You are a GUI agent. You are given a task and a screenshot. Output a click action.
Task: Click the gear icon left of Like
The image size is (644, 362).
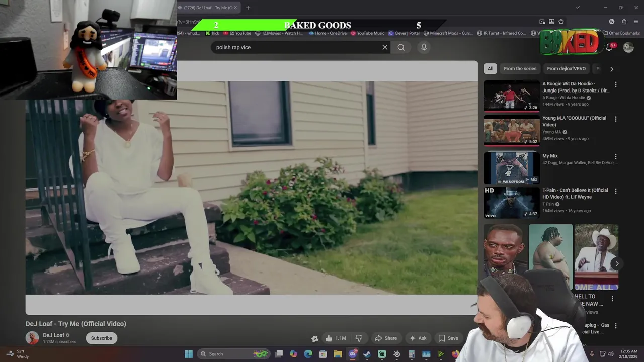315,338
